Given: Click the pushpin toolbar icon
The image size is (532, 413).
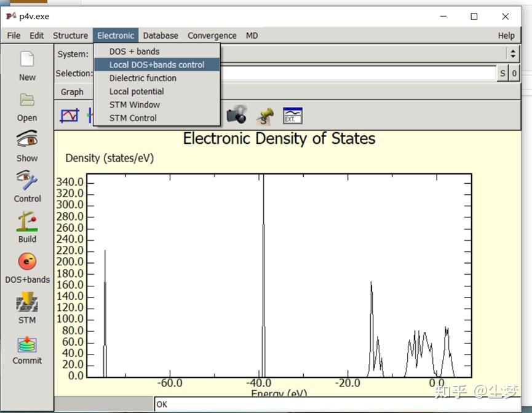Looking at the screenshot, I should point(265,115).
